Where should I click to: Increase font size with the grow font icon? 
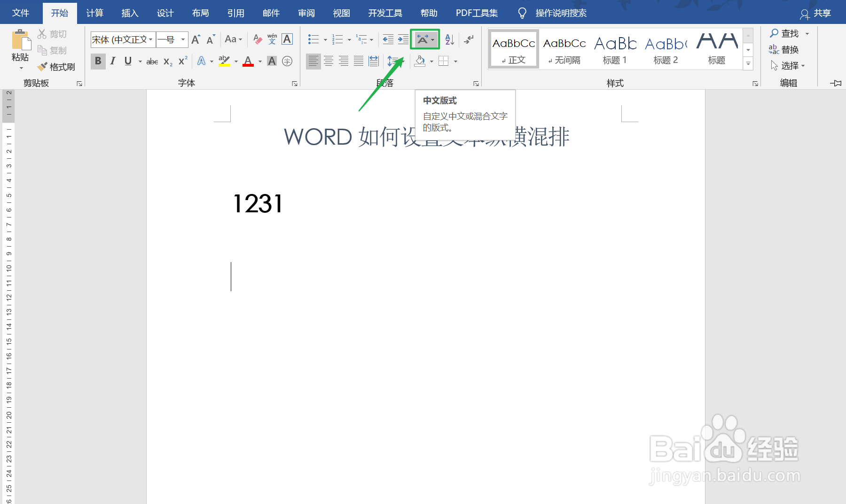click(x=196, y=39)
